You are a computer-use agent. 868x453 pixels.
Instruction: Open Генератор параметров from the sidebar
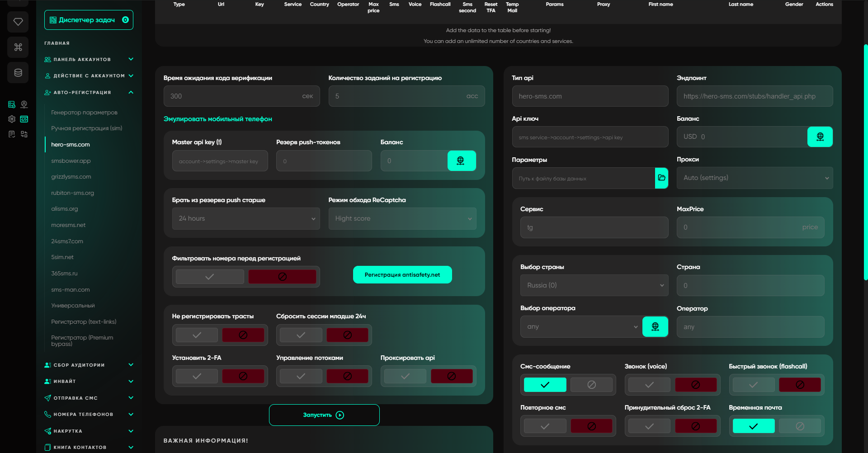click(x=84, y=113)
